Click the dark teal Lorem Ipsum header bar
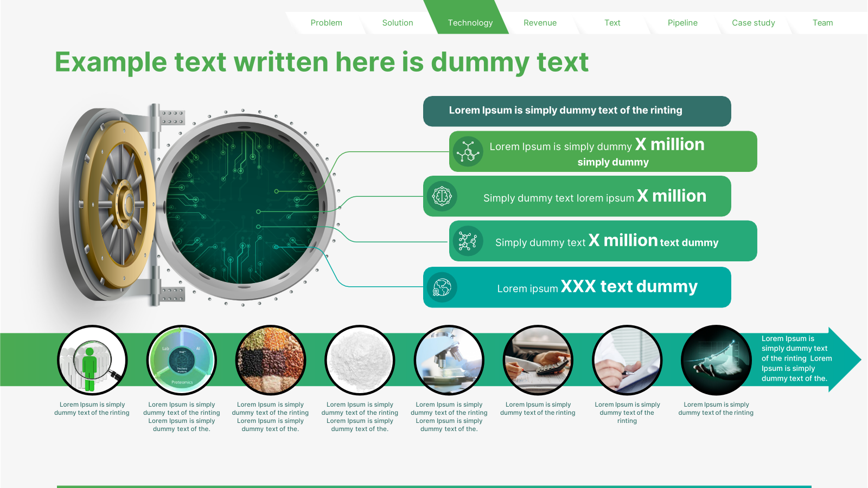Viewport: 868px width, 488px height. [x=577, y=111]
